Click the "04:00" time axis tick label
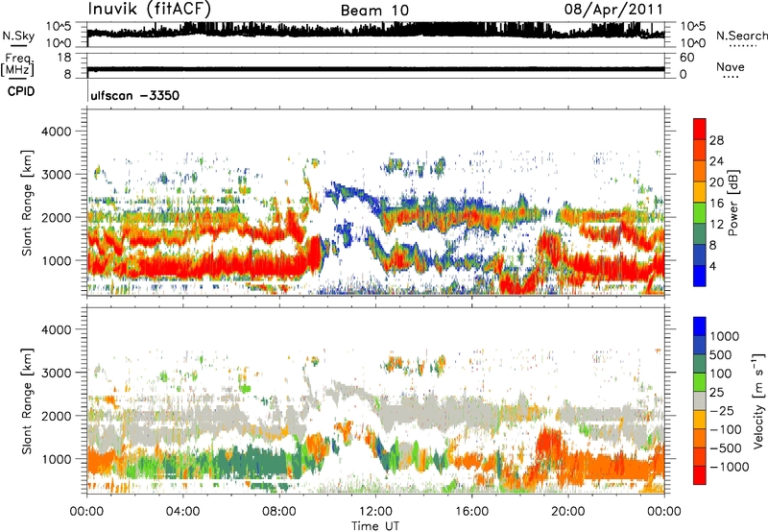The height and width of the screenshot is (532, 768). tap(182, 512)
